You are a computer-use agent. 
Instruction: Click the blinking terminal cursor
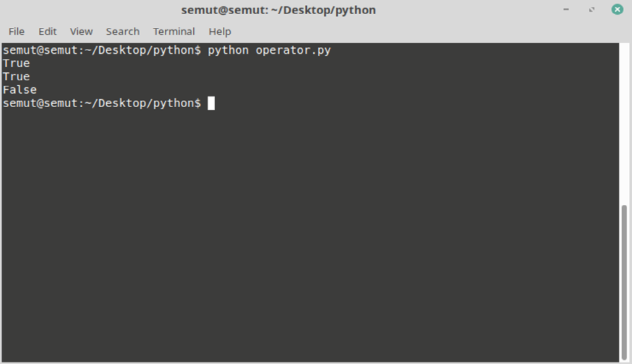[x=212, y=102]
